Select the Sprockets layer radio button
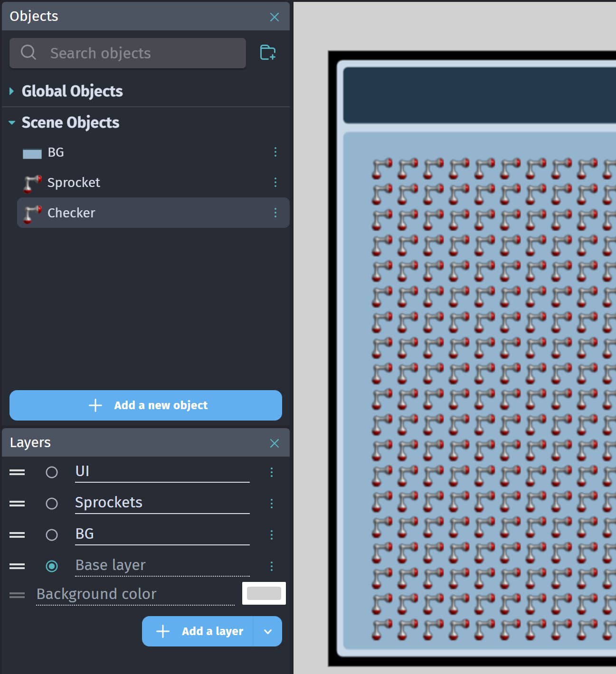 (52, 504)
